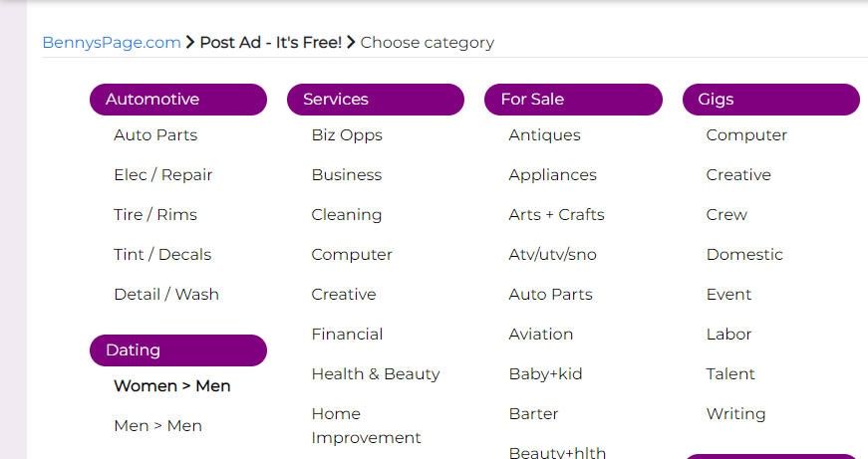The width and height of the screenshot is (868, 459).
Task: Select Women > Men under Dating
Action: pos(172,386)
